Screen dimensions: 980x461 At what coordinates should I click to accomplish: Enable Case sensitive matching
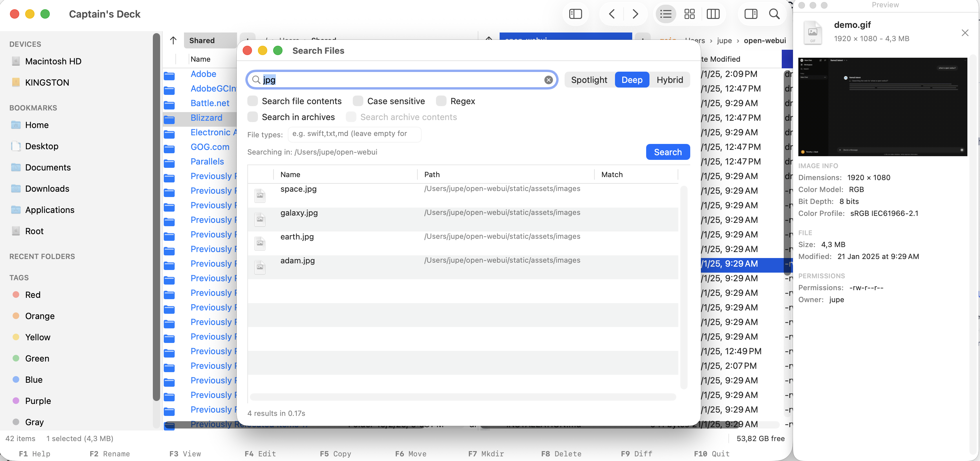pos(358,101)
